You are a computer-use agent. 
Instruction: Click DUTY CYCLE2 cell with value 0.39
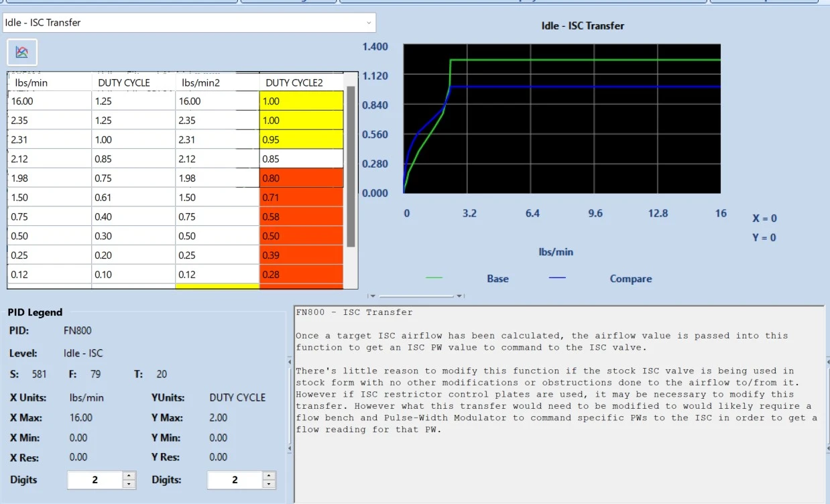click(301, 255)
